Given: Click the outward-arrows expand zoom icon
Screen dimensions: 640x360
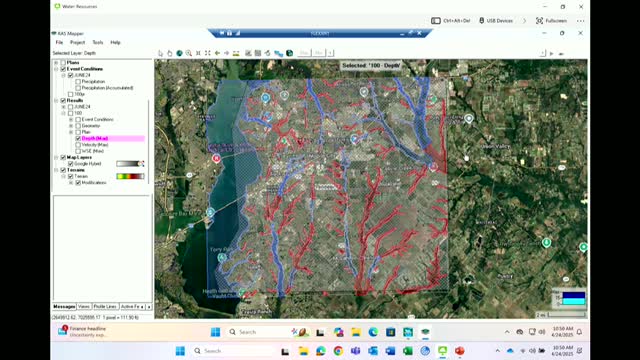Looking at the screenshot, I should pos(207,53).
